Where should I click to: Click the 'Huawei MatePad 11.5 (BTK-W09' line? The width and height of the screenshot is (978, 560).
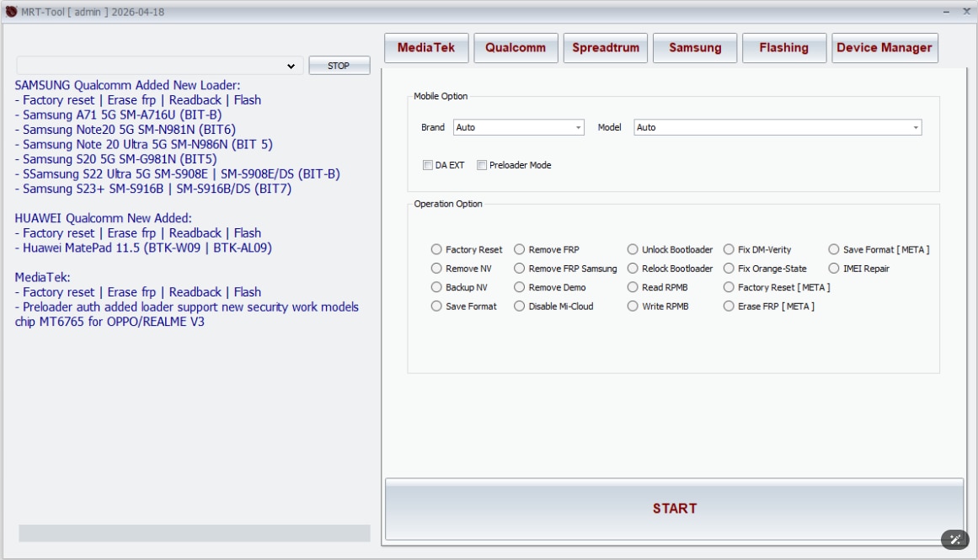pyautogui.click(x=143, y=248)
